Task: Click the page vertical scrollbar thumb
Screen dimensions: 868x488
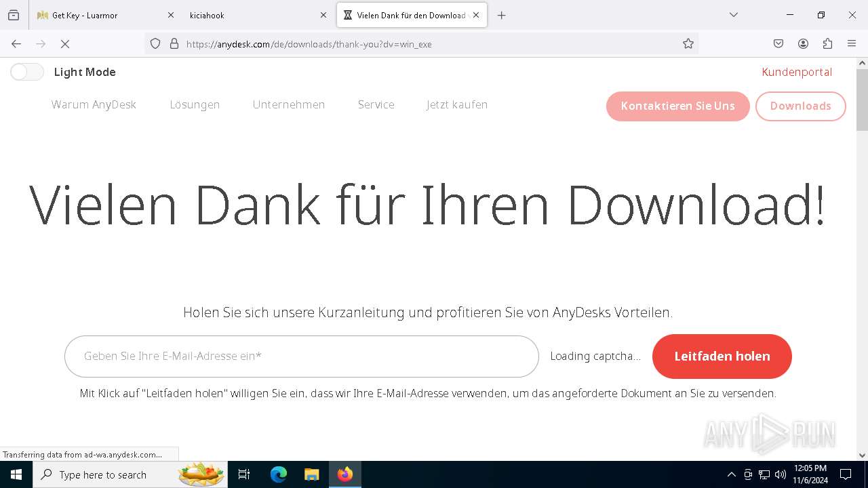Action: pos(862,100)
